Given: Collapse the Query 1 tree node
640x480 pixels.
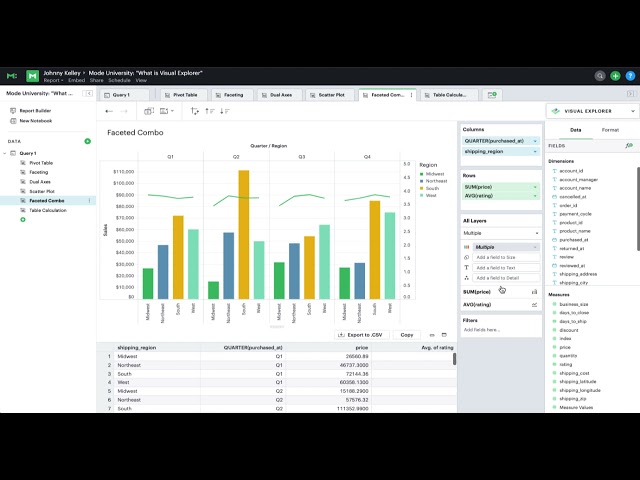Looking at the screenshot, I should (x=5, y=153).
